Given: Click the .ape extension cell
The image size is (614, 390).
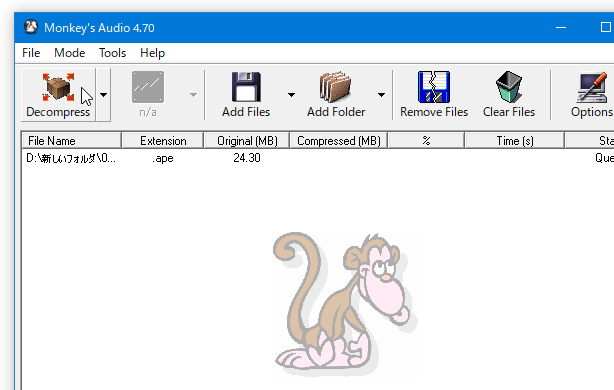Looking at the screenshot, I should (x=163, y=158).
